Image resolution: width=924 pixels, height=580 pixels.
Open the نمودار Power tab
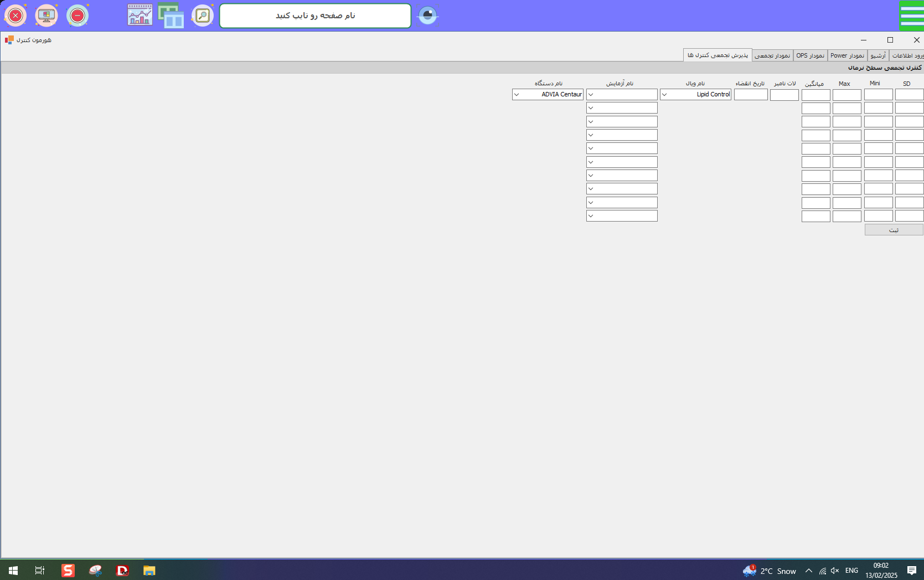coord(847,55)
